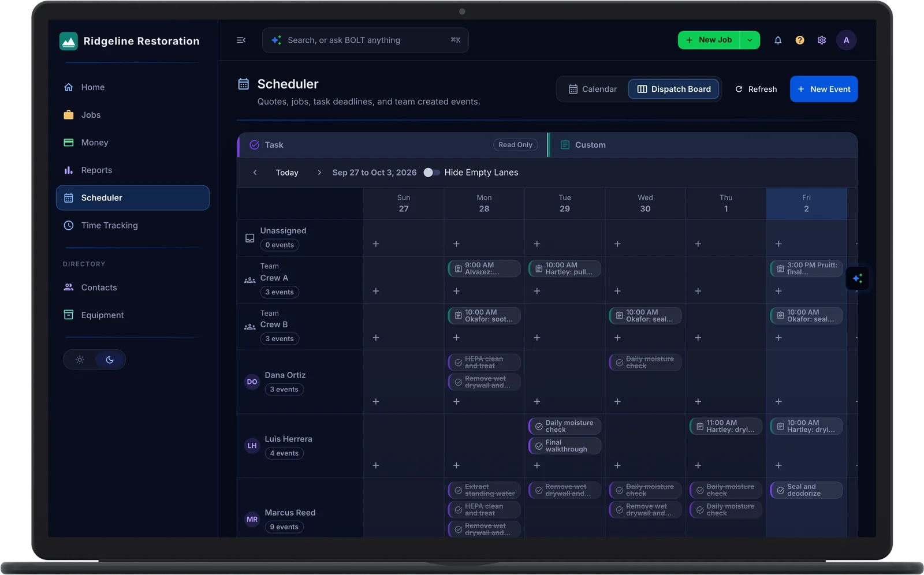Open the New Job dropdown arrow
The width and height of the screenshot is (924, 575).
pyautogui.click(x=750, y=40)
